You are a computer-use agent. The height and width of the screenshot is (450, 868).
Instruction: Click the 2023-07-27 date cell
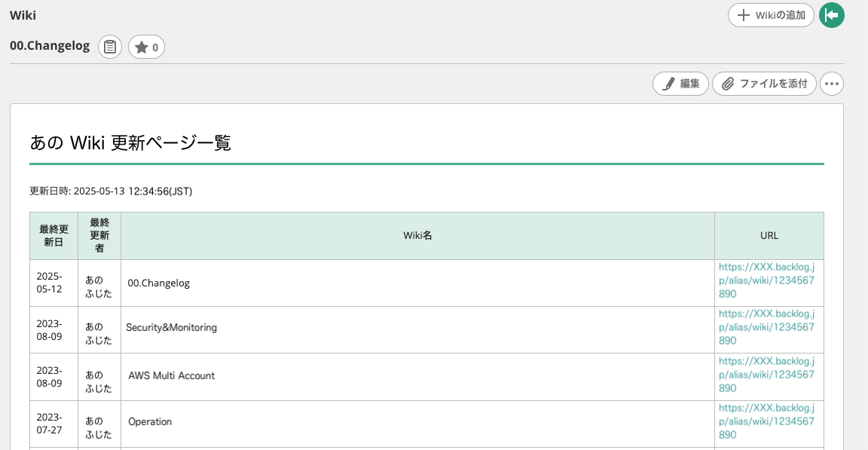(x=53, y=424)
